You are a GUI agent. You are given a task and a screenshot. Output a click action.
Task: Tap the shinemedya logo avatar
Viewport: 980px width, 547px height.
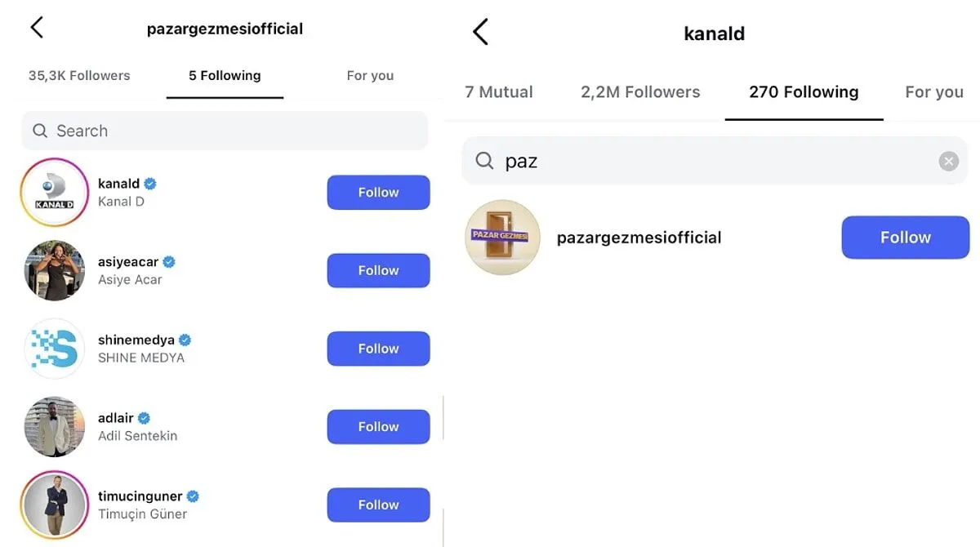(55, 349)
